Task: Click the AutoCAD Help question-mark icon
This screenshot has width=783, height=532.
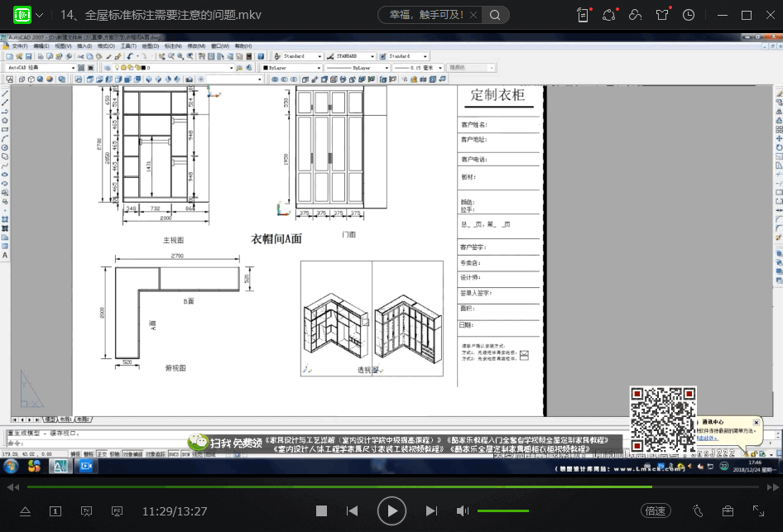Action: (261, 56)
